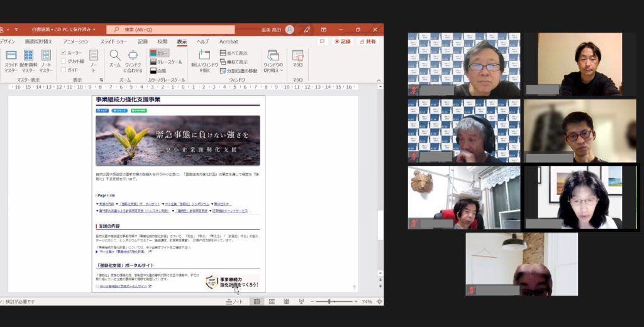Viewport: 644px width, 327px height.
Task: Enable Guides (ガイド) checkbox
Action: (64, 70)
